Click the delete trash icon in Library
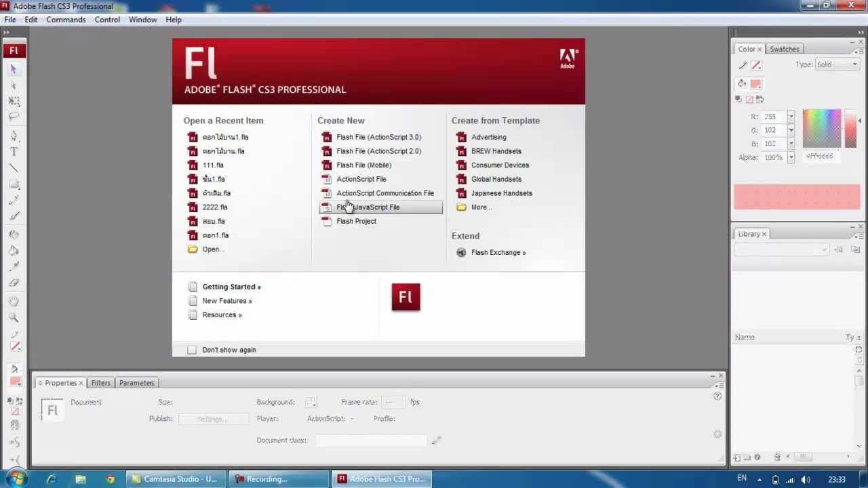 click(777, 457)
